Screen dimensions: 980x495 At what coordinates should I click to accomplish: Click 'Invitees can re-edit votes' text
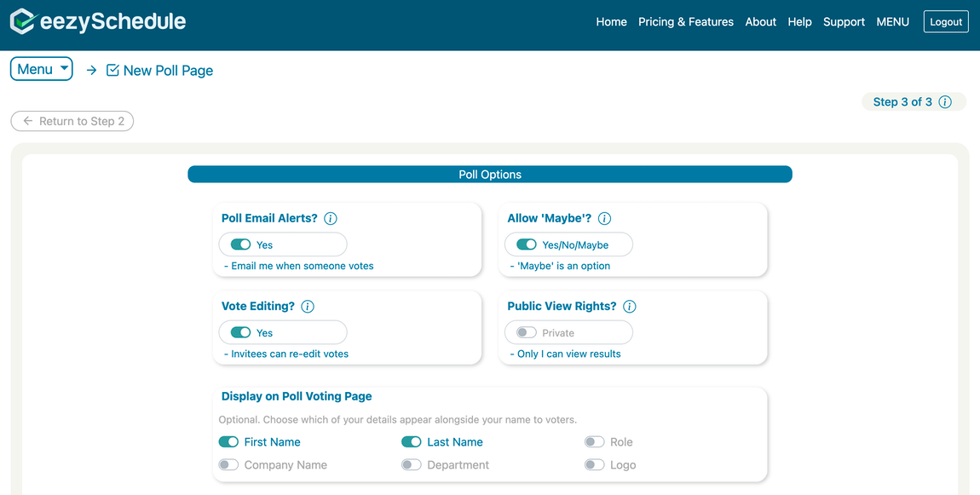(286, 354)
